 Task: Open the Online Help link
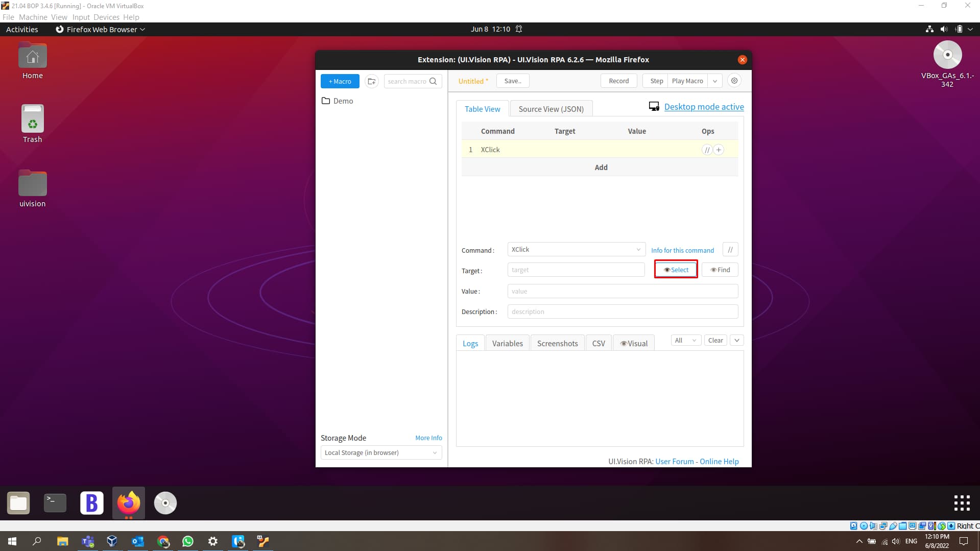point(719,461)
